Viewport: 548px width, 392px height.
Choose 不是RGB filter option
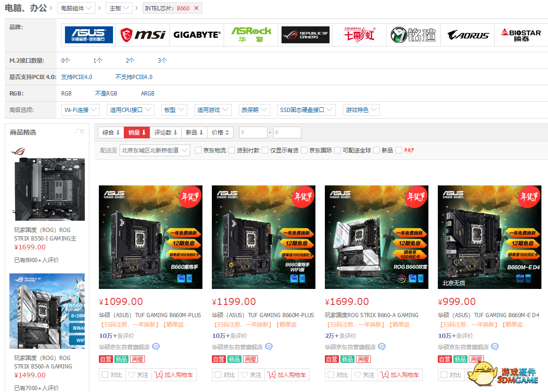(106, 93)
